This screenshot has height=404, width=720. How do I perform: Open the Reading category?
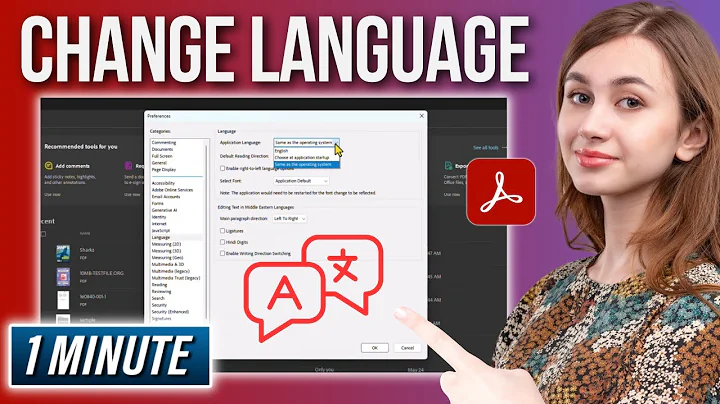tap(159, 285)
